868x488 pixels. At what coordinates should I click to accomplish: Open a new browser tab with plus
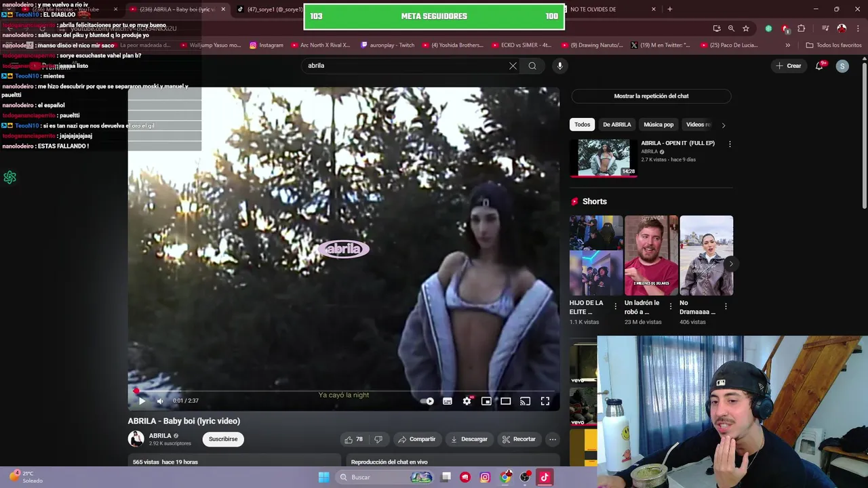(x=670, y=9)
